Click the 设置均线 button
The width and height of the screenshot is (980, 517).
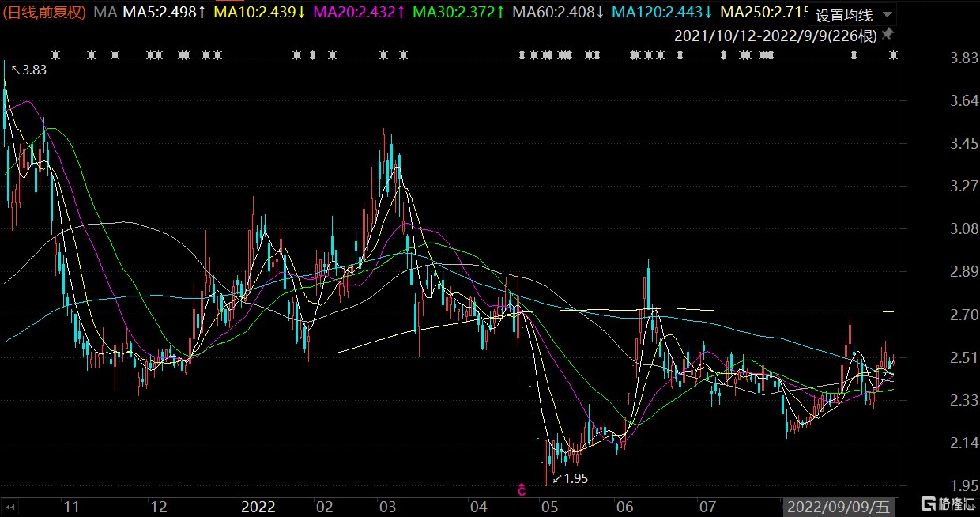click(x=844, y=15)
